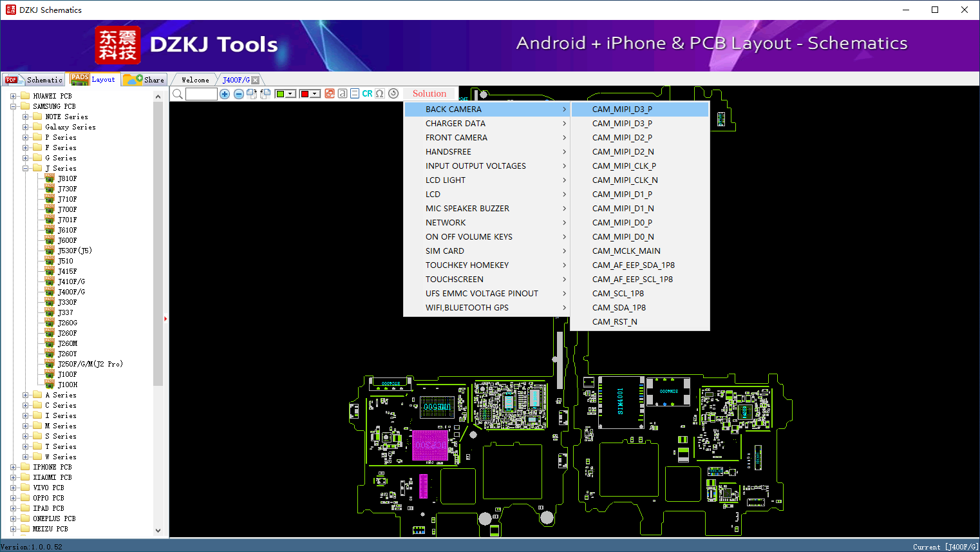This screenshot has height=552, width=980.
Task: Select CAM_RST_N from the submenu
Action: click(640, 322)
